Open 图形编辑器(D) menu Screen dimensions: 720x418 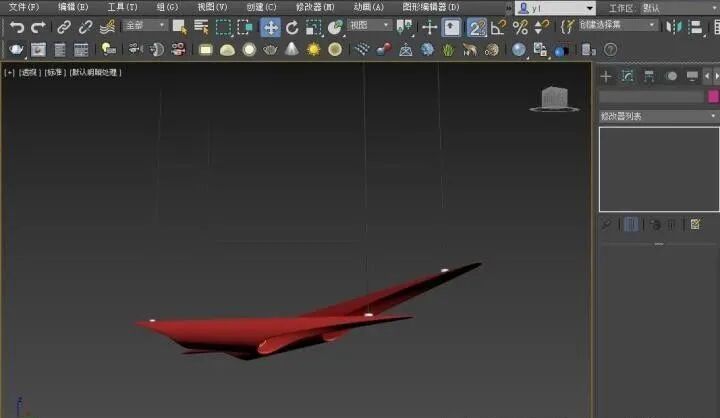tap(431, 7)
